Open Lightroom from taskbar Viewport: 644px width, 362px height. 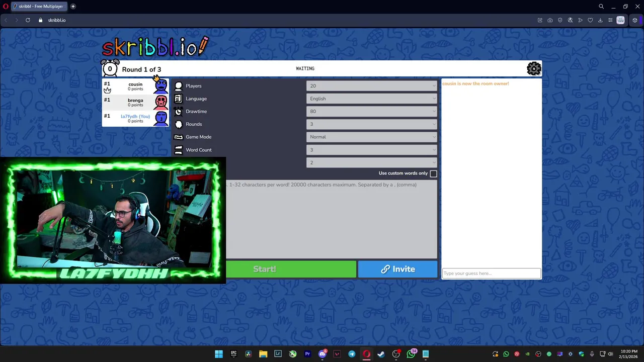tap(278, 354)
